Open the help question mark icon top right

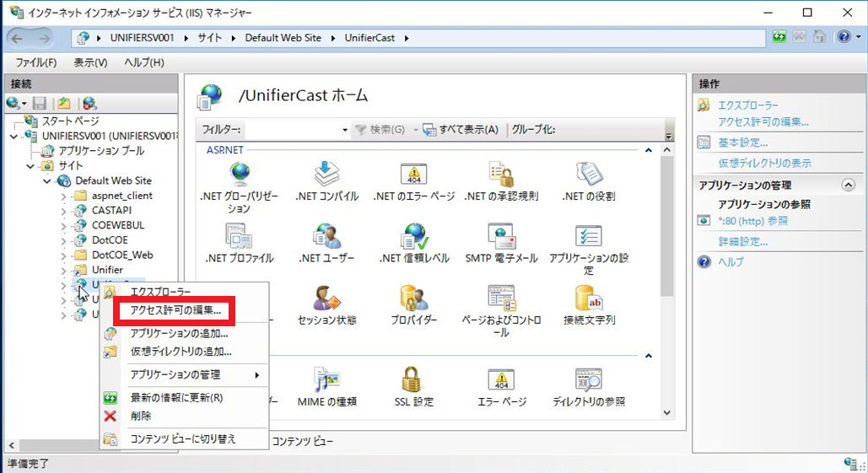[844, 37]
